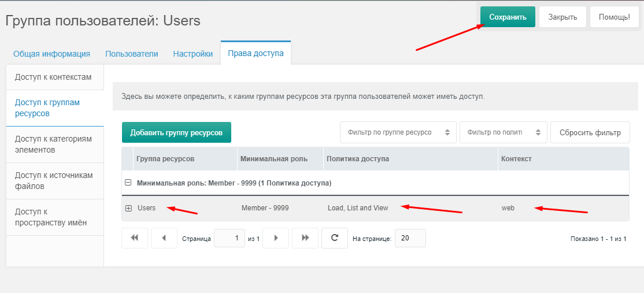Switch to the Общая информация tab
Viewport: 644px width, 293px height.
coord(52,54)
